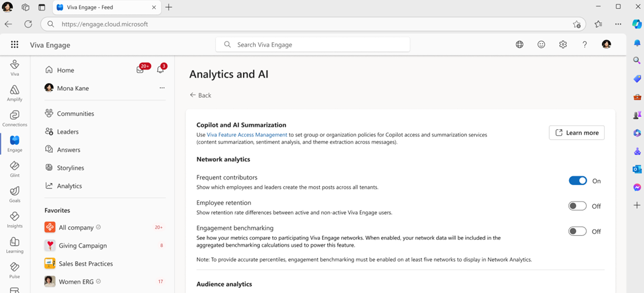644x293 pixels.
Task: Open the Edge workspaces icon
Action: tap(25, 7)
